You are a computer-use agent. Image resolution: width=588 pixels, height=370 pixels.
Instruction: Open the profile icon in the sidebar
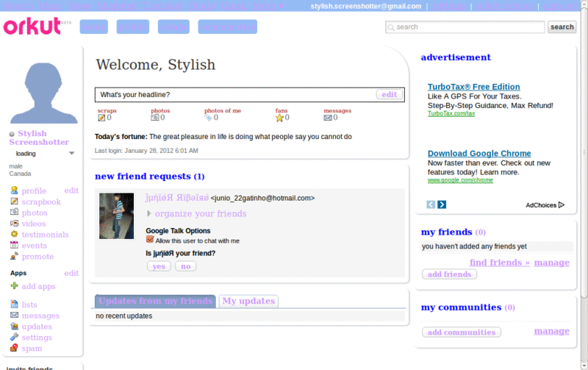point(14,191)
